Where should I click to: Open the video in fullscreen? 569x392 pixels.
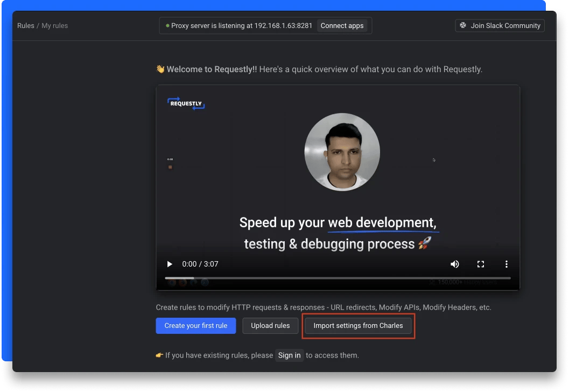click(x=481, y=264)
